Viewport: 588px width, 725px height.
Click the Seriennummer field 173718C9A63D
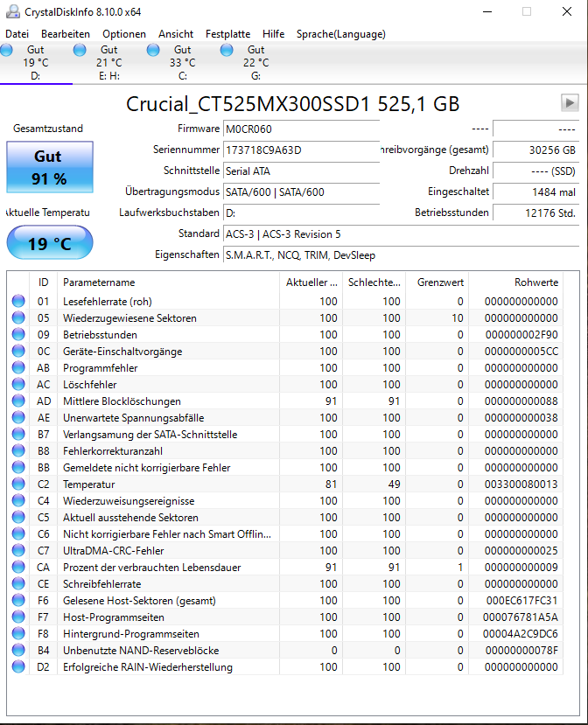301,150
